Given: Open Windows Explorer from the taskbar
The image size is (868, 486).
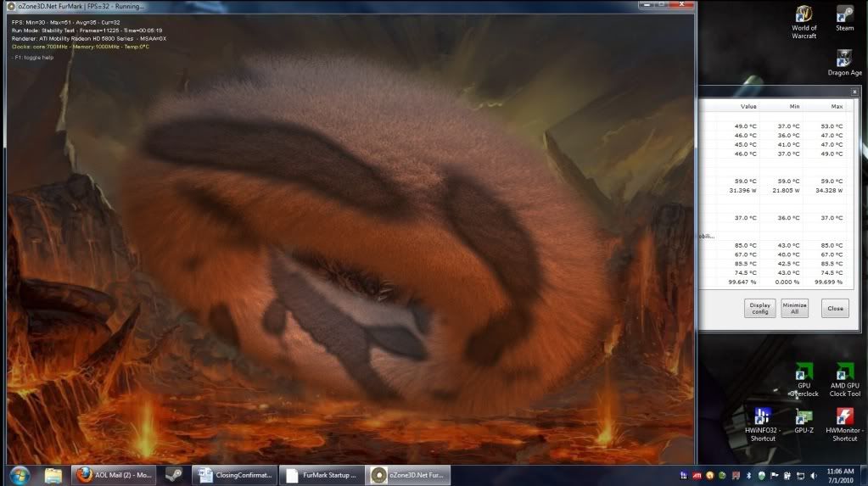Looking at the screenshot, I should click(x=53, y=475).
